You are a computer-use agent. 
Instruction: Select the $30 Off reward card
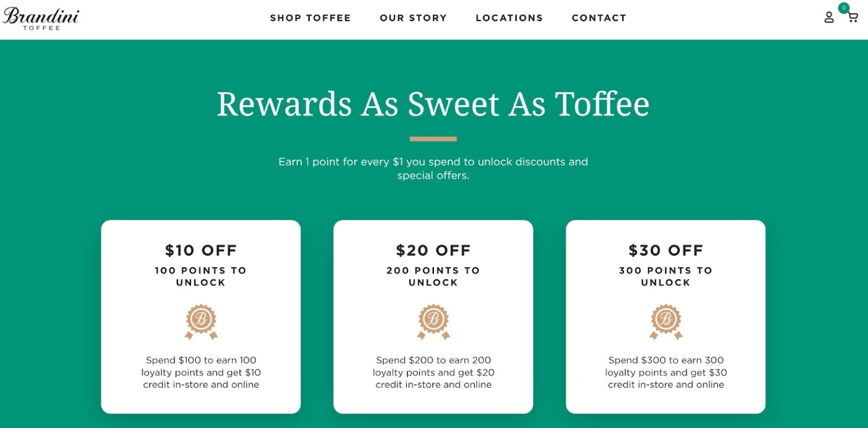pyautogui.click(x=666, y=315)
